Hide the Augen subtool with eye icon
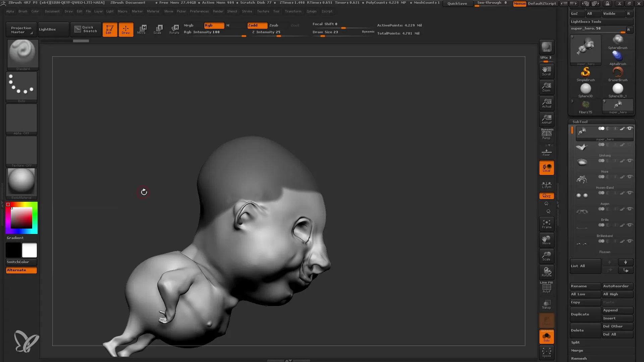The height and width of the screenshot is (362, 644). [x=630, y=193]
